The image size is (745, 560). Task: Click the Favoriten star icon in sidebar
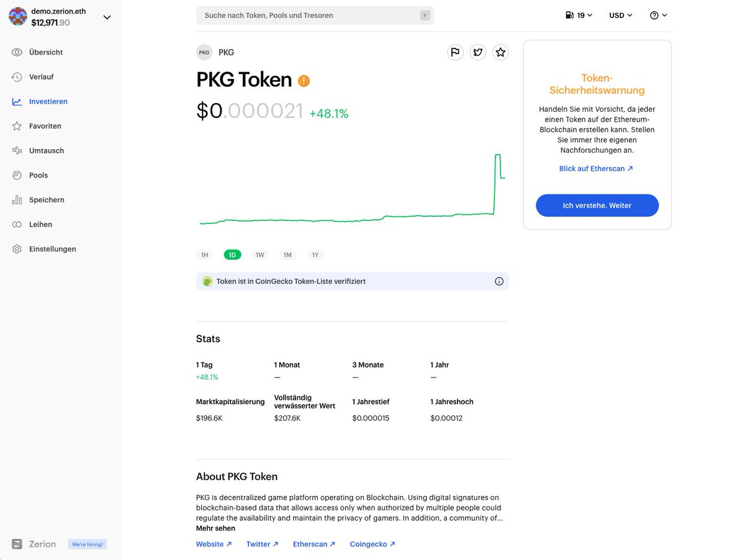click(17, 126)
